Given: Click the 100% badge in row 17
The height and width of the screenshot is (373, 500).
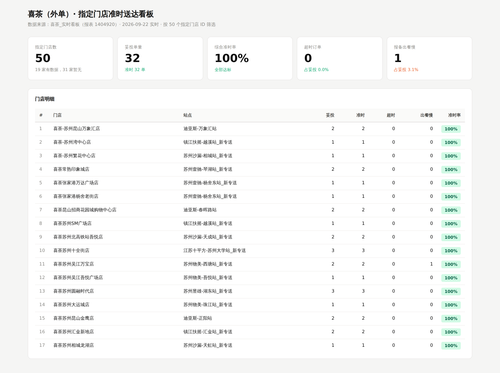Looking at the screenshot, I should coord(451,346).
